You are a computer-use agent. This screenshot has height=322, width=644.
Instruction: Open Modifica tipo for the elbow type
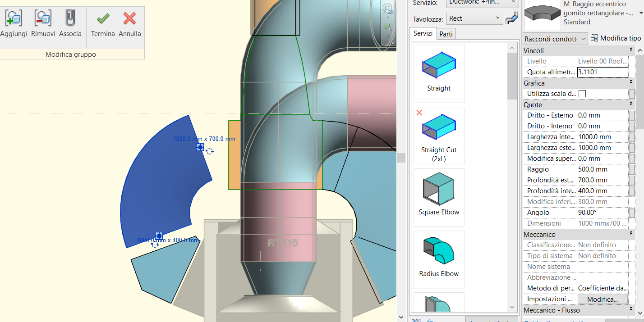coord(616,38)
